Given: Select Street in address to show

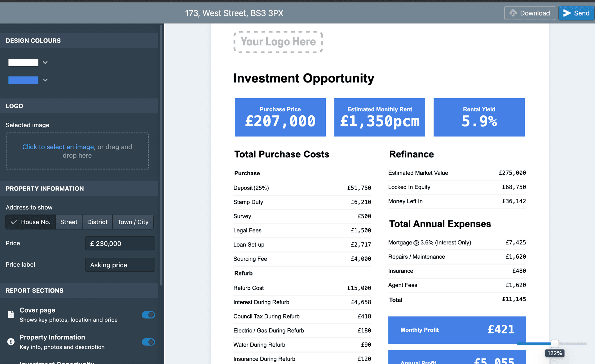Looking at the screenshot, I should point(69,222).
